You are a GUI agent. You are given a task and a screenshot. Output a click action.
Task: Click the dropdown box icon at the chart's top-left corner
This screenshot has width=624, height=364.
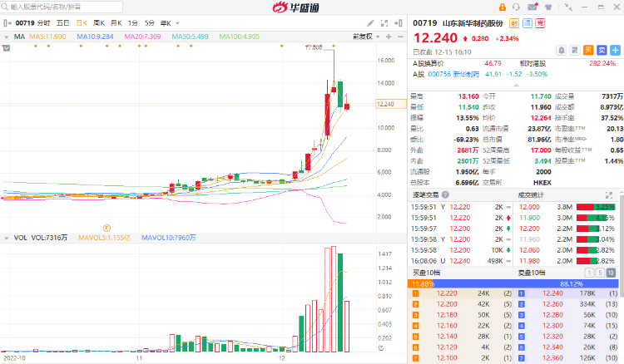coord(6,48)
